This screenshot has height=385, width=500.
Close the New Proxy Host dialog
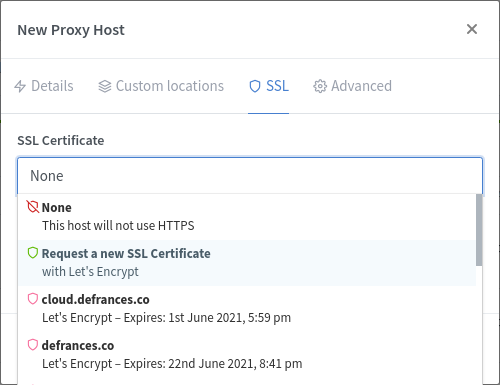(472, 29)
